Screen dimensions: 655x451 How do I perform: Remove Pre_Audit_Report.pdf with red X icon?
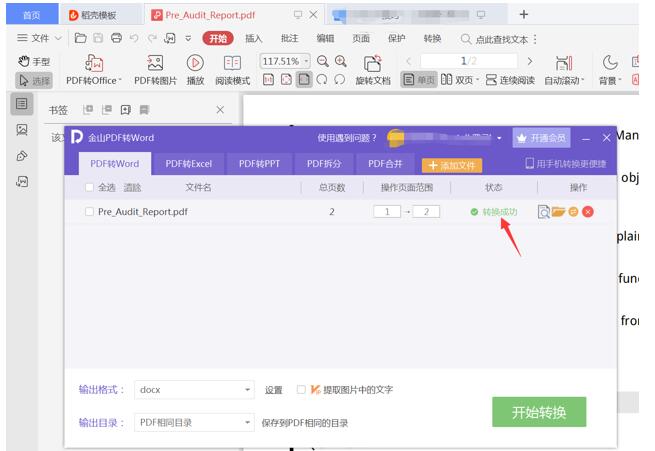point(588,212)
